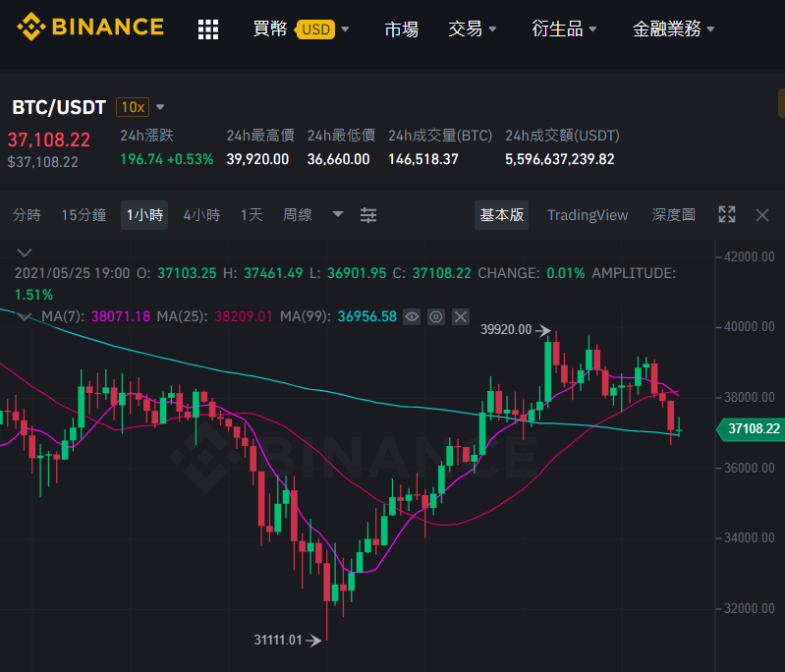Click the 24h最高價 value 39,920.00
785x672 pixels.
click(257, 159)
